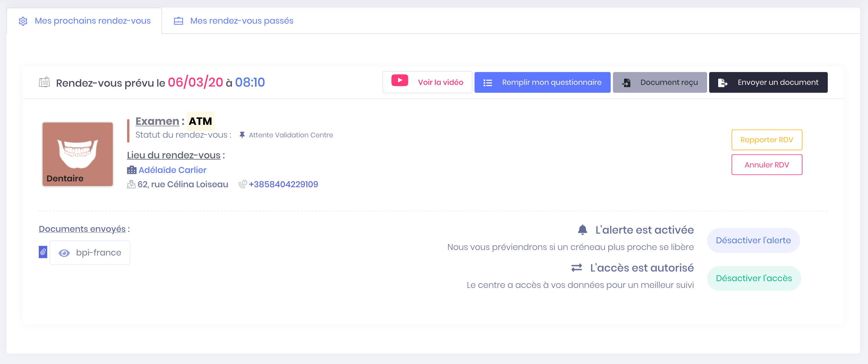Click the red video play icon
This screenshot has height=364, width=868.
(399, 81)
